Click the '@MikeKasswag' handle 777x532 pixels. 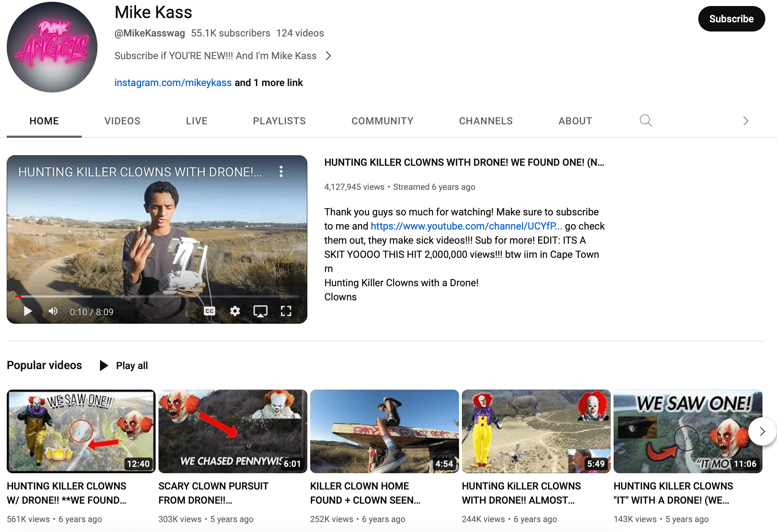click(x=150, y=33)
